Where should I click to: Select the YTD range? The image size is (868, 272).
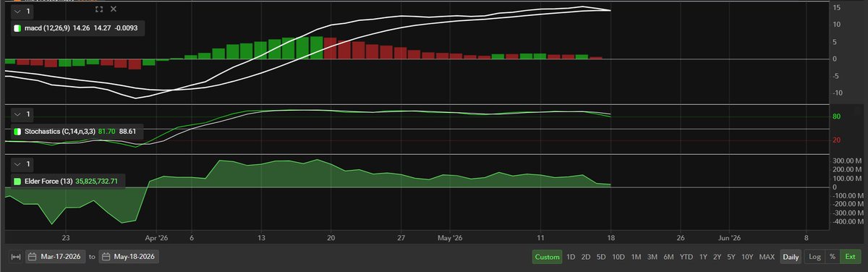[x=686, y=257]
